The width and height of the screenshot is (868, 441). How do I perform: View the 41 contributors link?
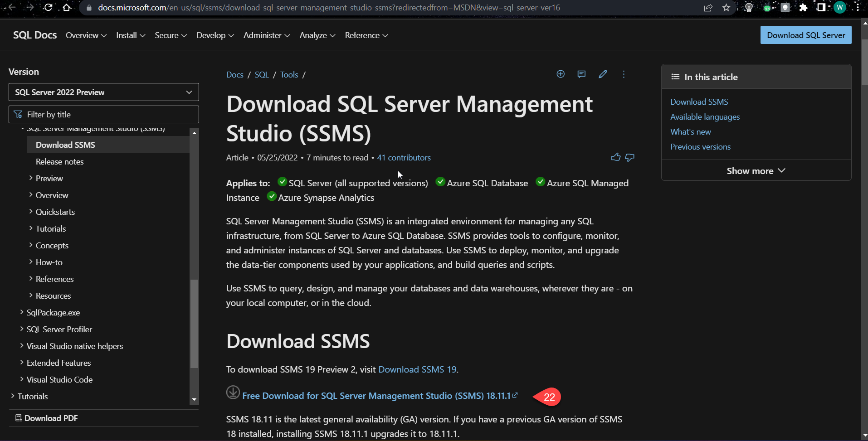pos(404,157)
